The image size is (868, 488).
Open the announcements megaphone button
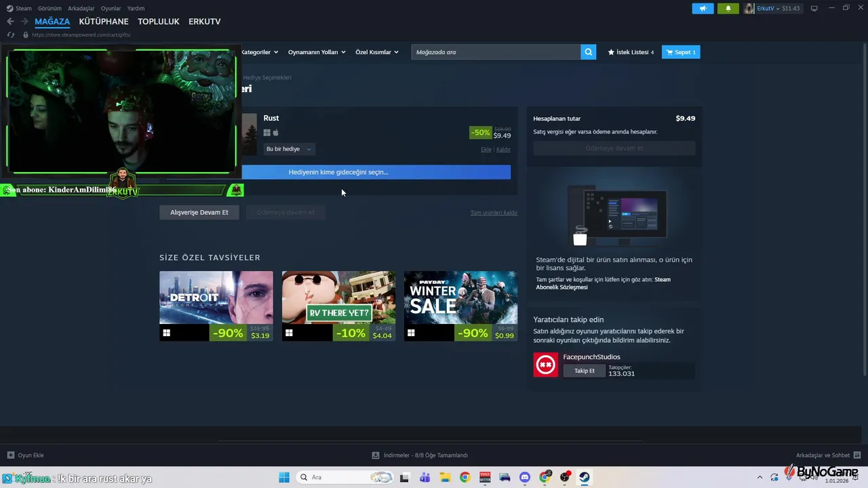[x=703, y=8]
